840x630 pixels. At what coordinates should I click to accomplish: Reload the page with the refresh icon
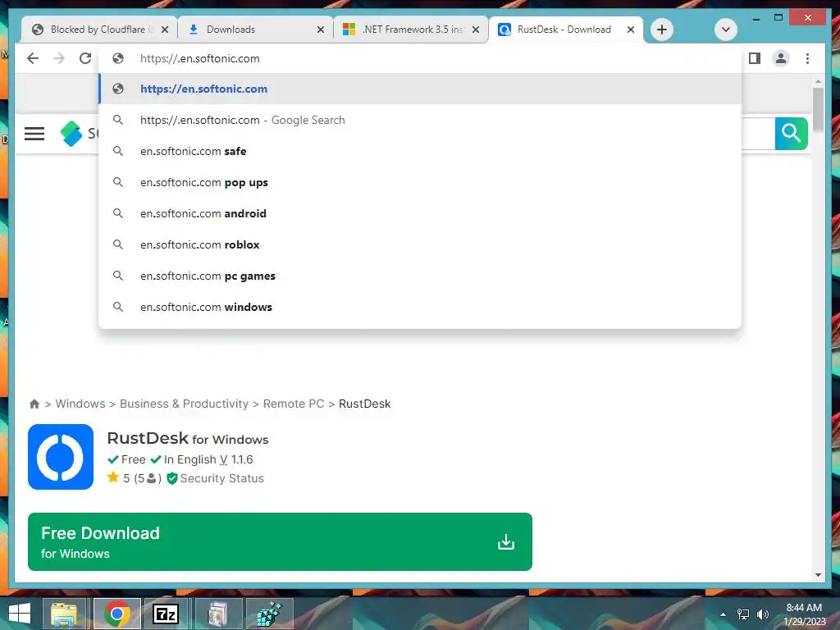pos(85,58)
